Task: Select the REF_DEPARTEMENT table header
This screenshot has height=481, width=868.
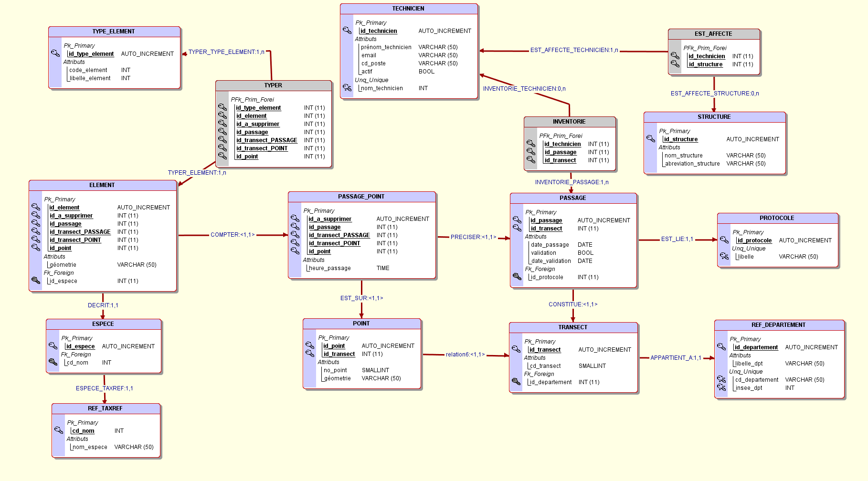Action: [x=779, y=325]
